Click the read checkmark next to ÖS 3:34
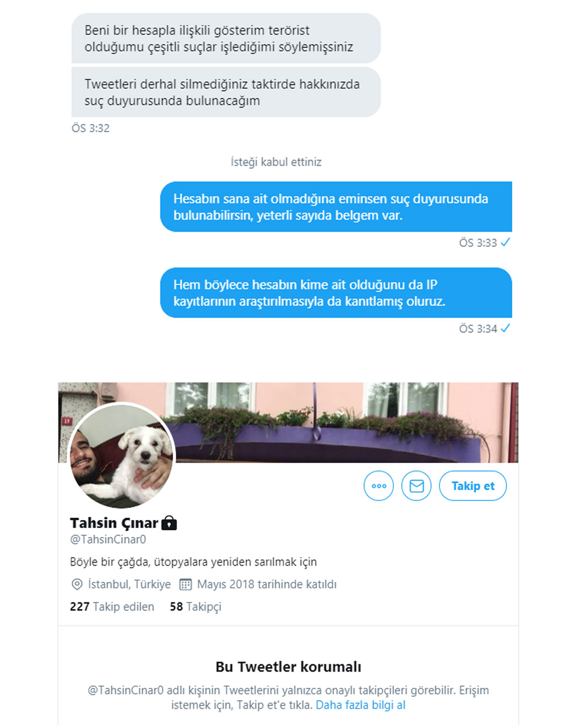The height and width of the screenshot is (728, 579). [505, 329]
